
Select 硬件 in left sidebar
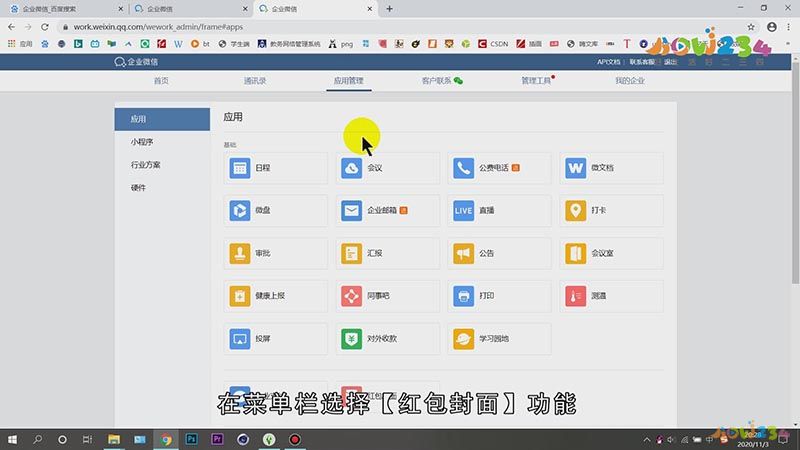point(138,188)
